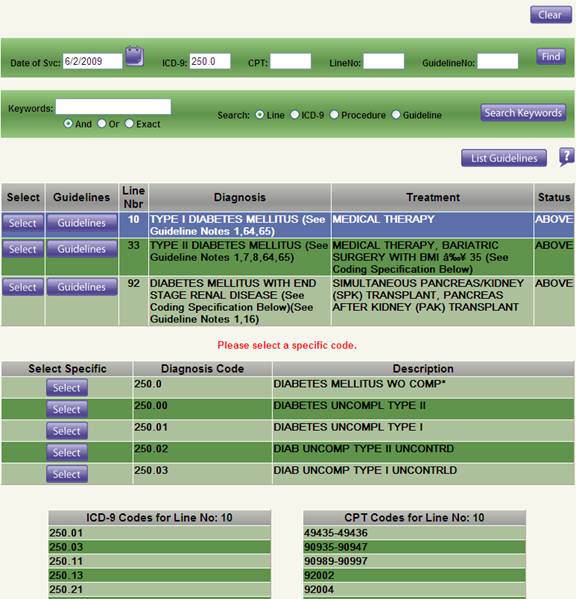This screenshot has width=576, height=599.
Task: Click the GuidelineNo input box
Action: pyautogui.click(x=498, y=61)
